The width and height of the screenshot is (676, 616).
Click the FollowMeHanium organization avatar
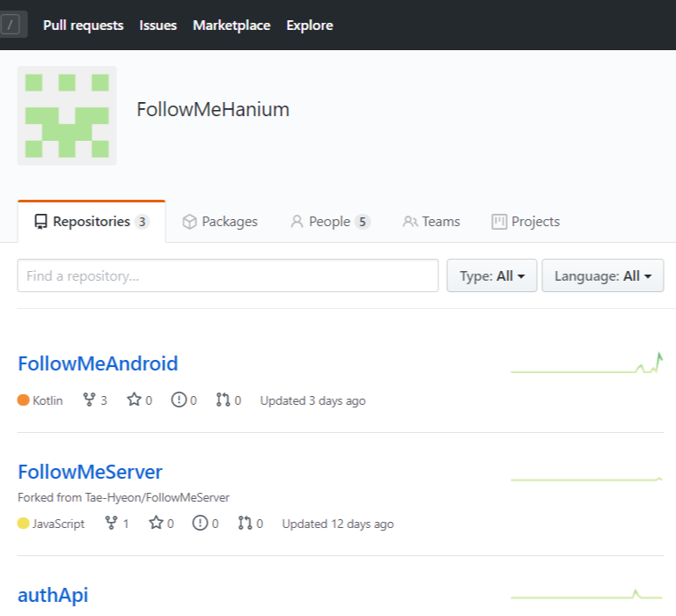coord(67,115)
